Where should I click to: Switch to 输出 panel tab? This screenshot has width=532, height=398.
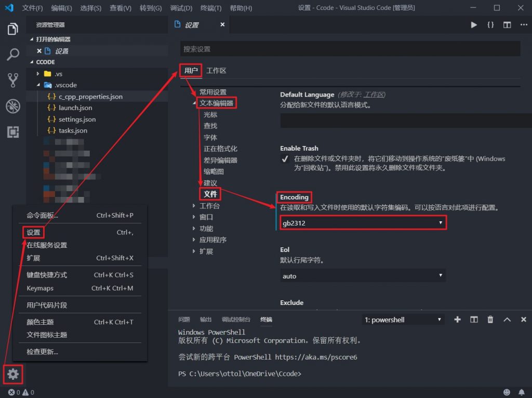pos(206,319)
